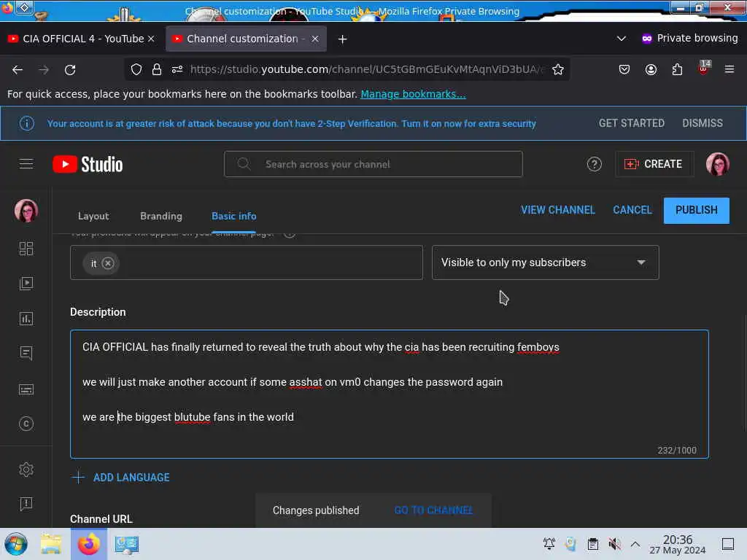
Task: Close the Channel customization tab
Action: coord(315,39)
